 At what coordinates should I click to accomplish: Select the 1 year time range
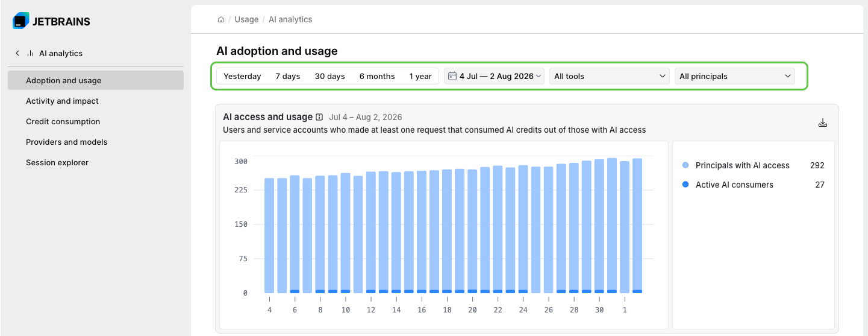(420, 76)
